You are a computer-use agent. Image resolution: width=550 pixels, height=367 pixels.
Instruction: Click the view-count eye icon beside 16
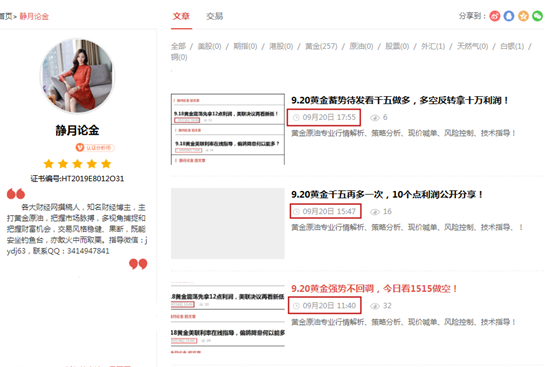(x=375, y=212)
